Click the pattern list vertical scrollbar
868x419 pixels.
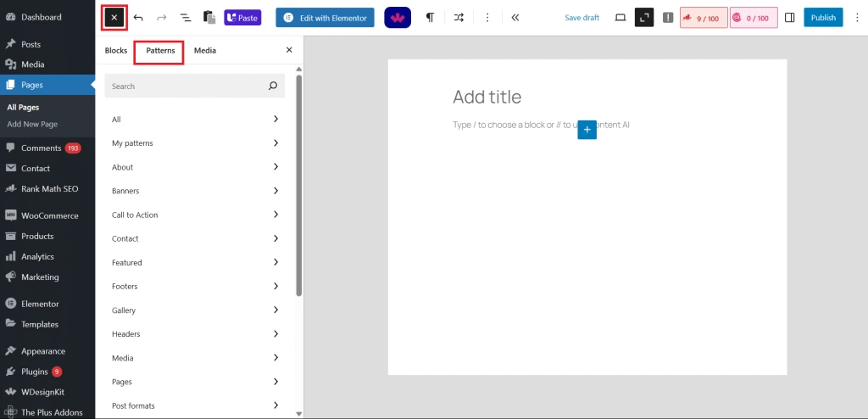[298, 187]
